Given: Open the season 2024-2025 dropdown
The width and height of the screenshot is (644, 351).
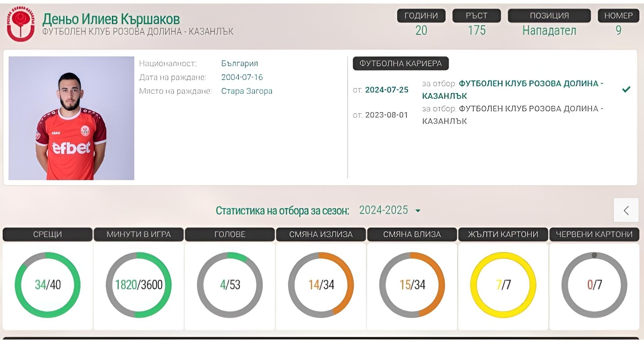Looking at the screenshot, I should click(x=390, y=210).
